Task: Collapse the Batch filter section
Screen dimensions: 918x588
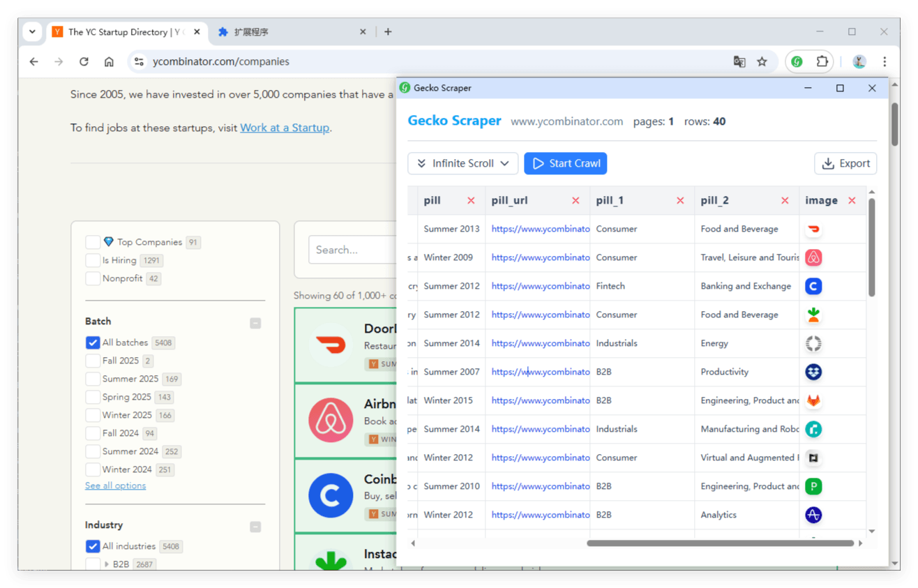Action: click(x=255, y=323)
